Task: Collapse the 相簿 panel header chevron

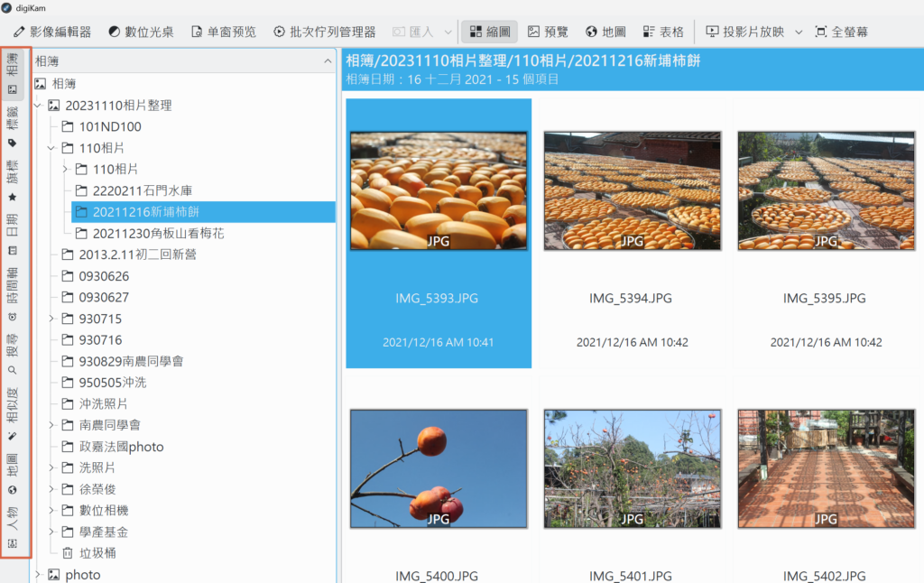Action: pos(328,61)
